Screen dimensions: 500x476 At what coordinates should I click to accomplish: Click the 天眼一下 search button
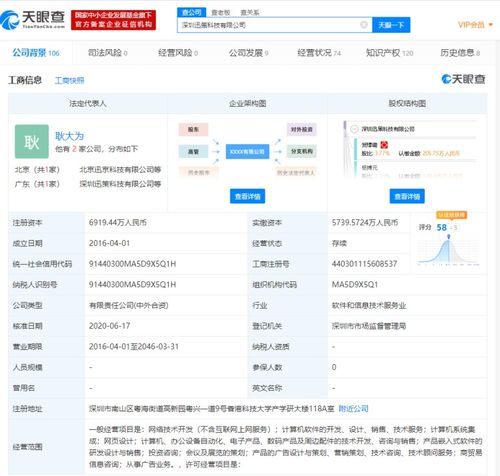[391, 25]
